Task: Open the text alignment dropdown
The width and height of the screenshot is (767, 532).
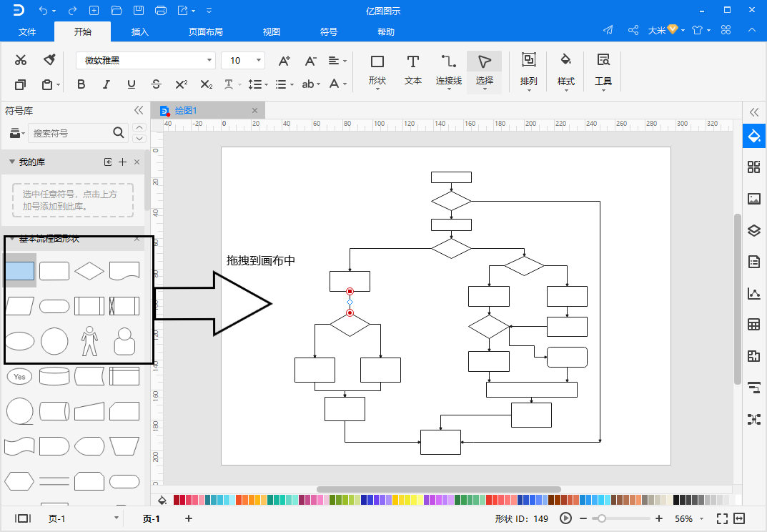Action: [x=337, y=61]
